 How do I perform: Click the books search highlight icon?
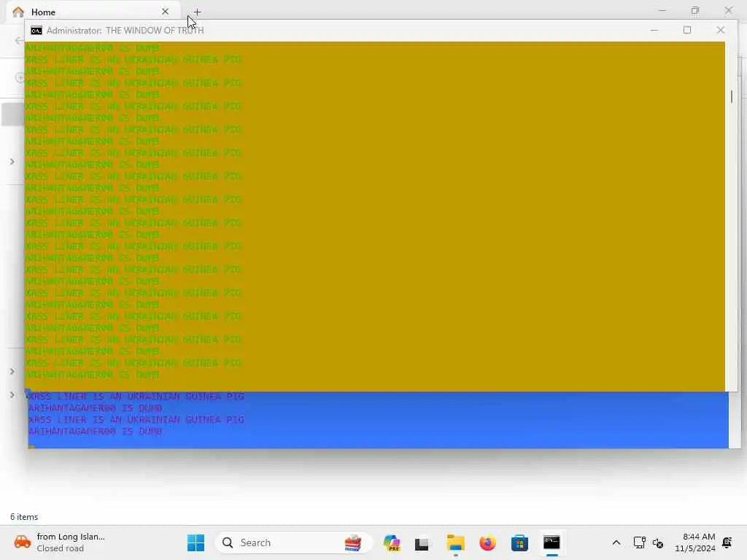(x=353, y=542)
